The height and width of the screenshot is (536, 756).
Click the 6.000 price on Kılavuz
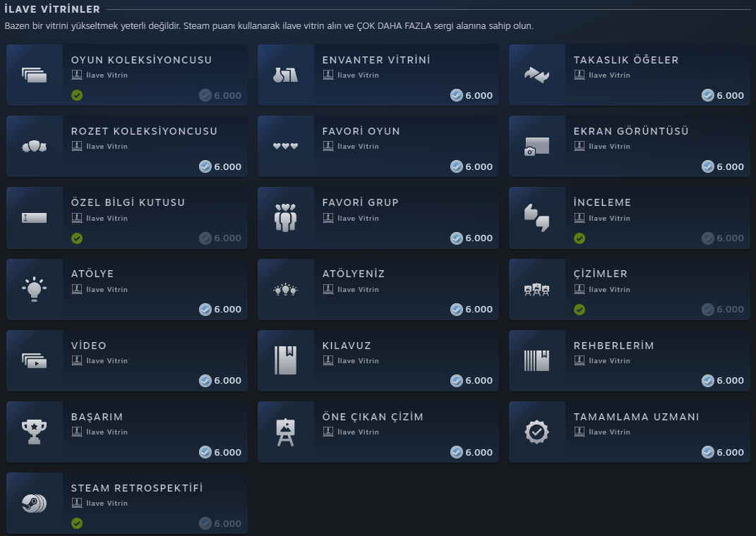[x=479, y=380]
